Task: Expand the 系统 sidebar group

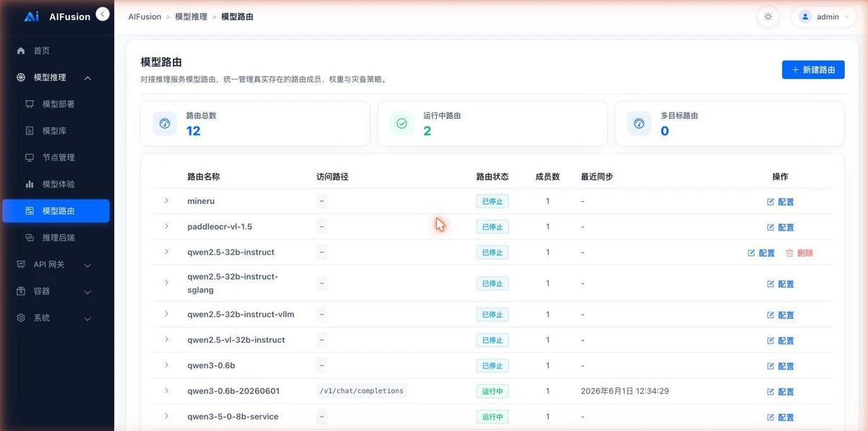Action: (56, 318)
